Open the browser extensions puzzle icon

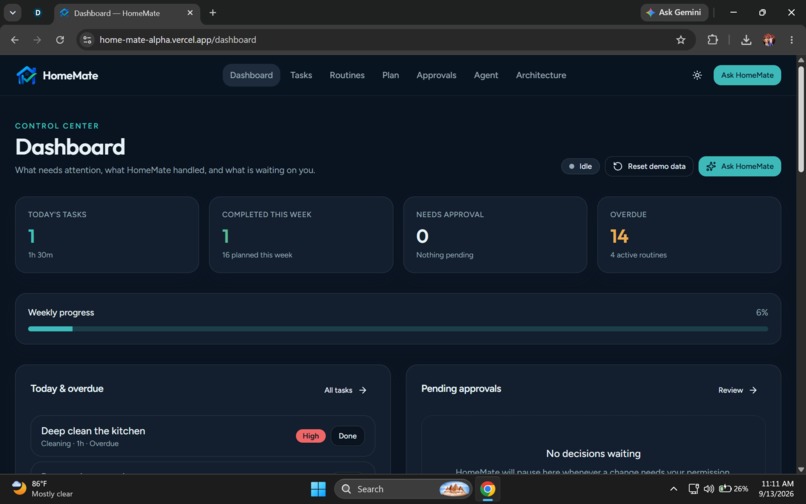712,40
